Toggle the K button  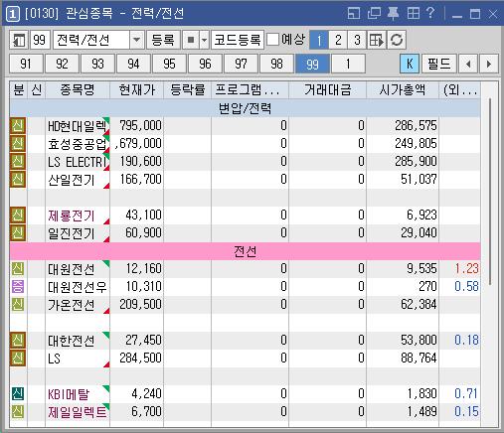pyautogui.click(x=410, y=64)
